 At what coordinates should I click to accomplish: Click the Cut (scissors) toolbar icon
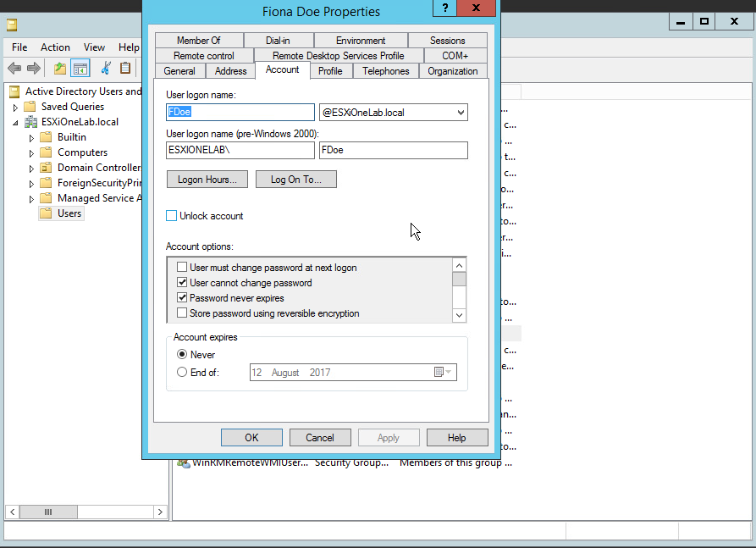105,68
